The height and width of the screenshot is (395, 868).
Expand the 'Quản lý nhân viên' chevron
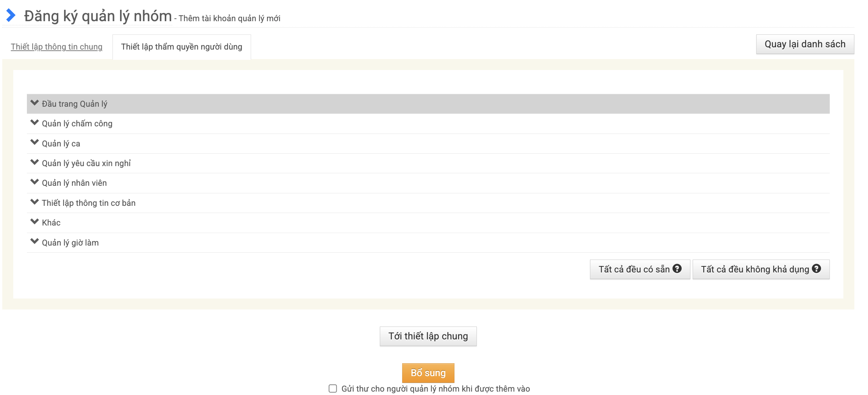[x=34, y=182]
